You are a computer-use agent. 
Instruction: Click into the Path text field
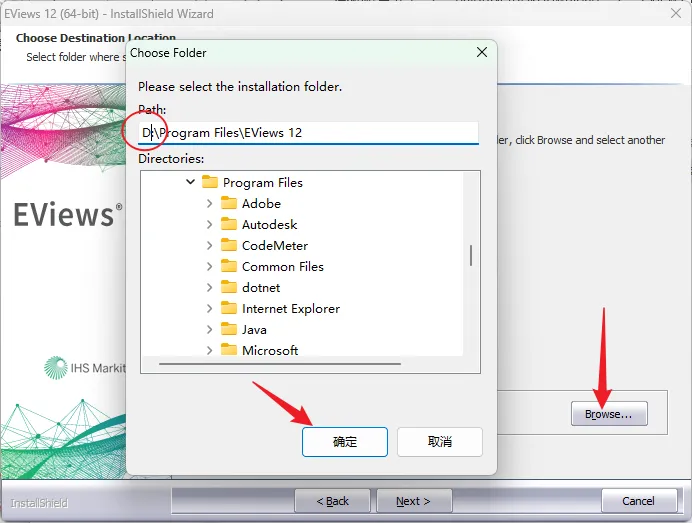click(x=308, y=133)
